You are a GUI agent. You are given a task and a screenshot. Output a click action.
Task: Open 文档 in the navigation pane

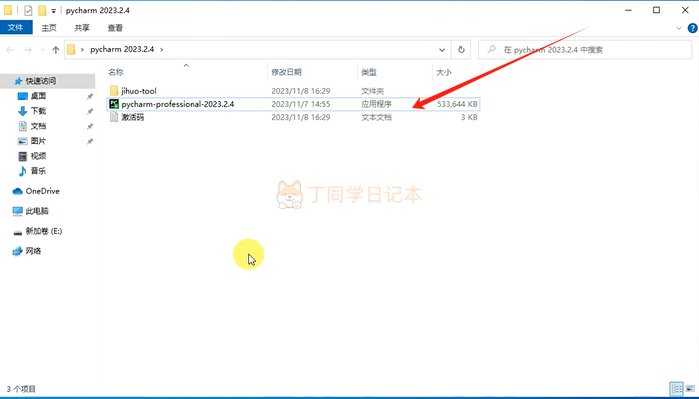point(38,126)
